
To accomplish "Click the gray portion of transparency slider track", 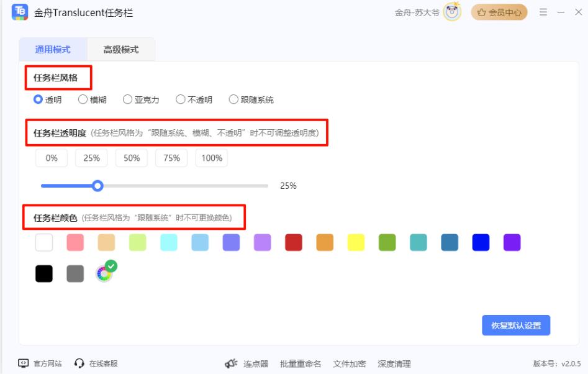I will [x=186, y=186].
